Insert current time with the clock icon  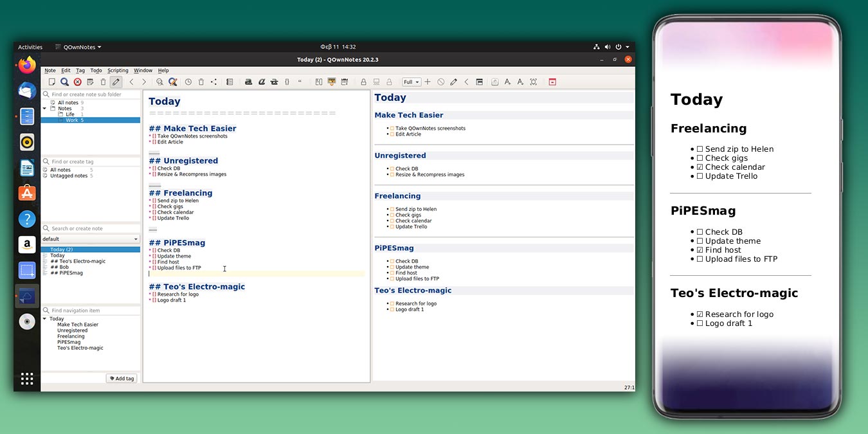[x=188, y=82]
